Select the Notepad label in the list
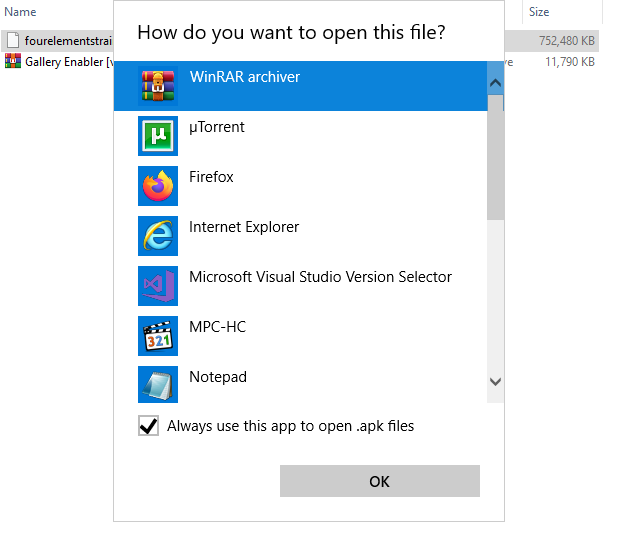632x560 pixels. 218,377
